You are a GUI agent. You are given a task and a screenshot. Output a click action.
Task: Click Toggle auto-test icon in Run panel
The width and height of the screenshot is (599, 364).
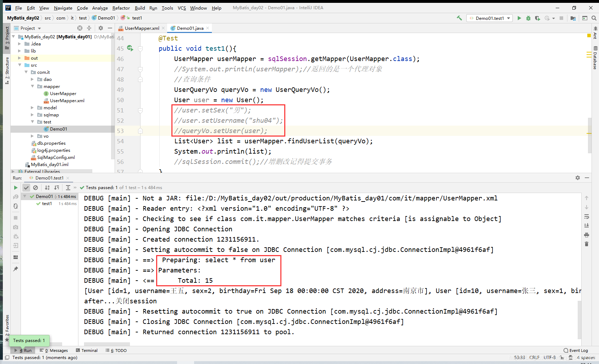16,206
